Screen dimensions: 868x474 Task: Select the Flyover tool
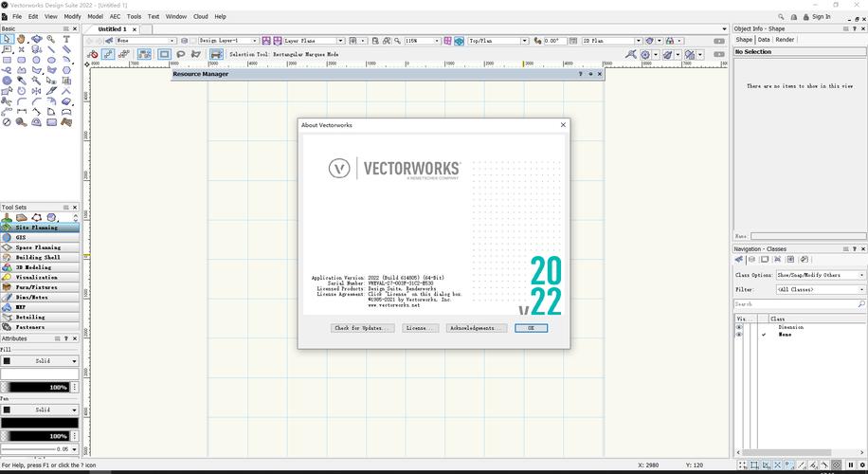coord(37,39)
